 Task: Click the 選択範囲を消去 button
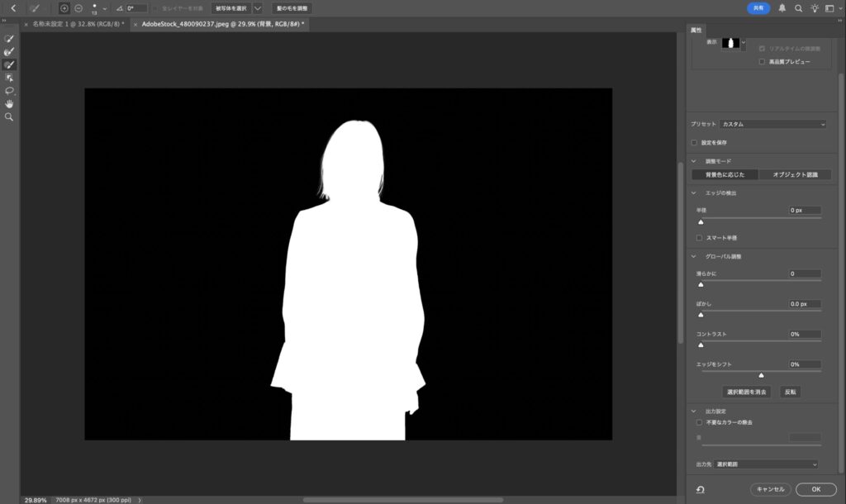tap(746, 392)
